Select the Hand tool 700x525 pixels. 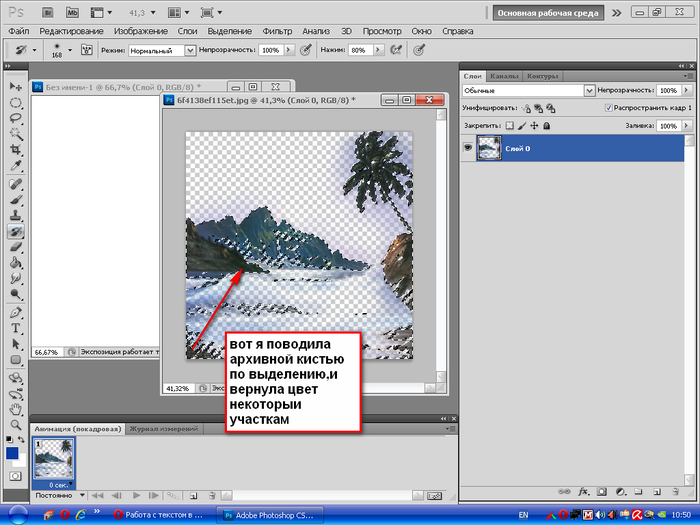tap(16, 409)
